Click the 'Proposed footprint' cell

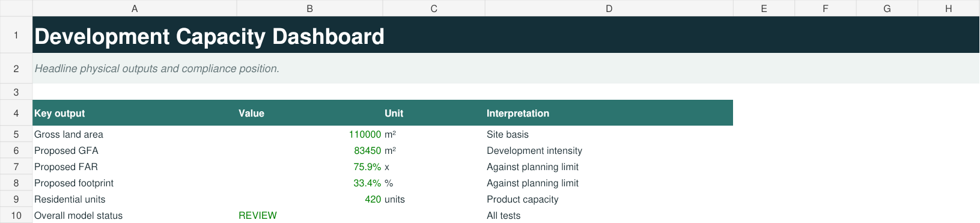[135, 183]
